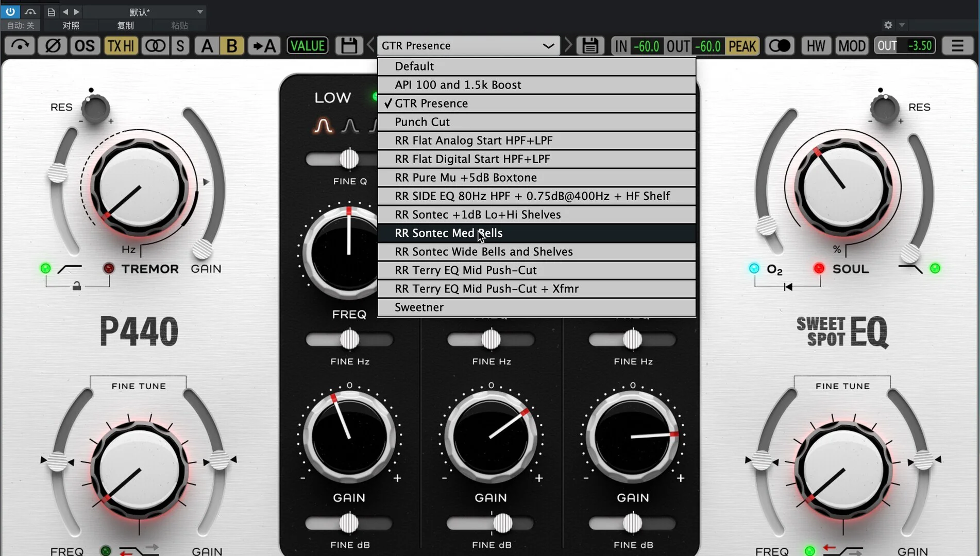
Task: Click the middle band FINE Hz slider handle
Action: tap(491, 339)
